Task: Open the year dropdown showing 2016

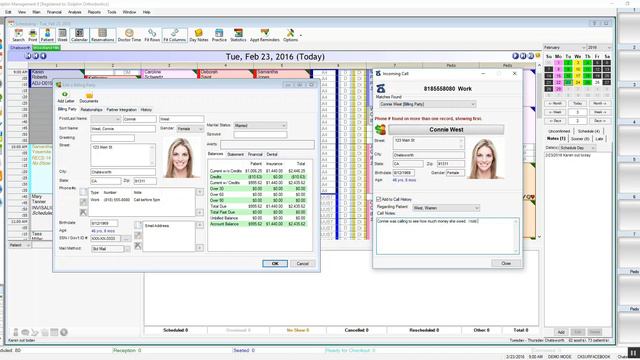Action: coord(599,47)
